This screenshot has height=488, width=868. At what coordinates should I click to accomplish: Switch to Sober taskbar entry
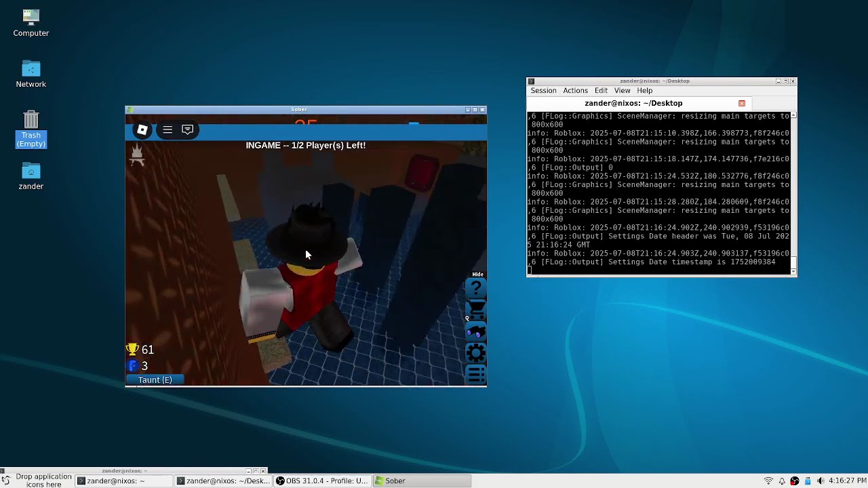pos(422,481)
